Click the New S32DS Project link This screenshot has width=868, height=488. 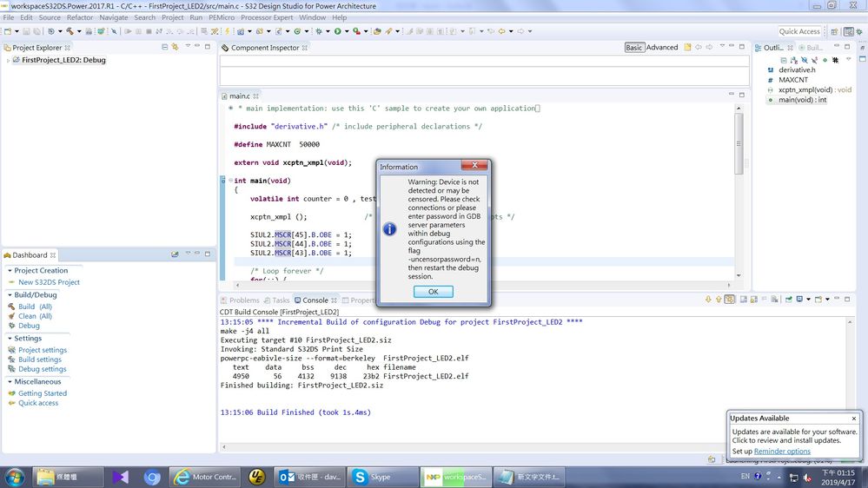[49, 282]
